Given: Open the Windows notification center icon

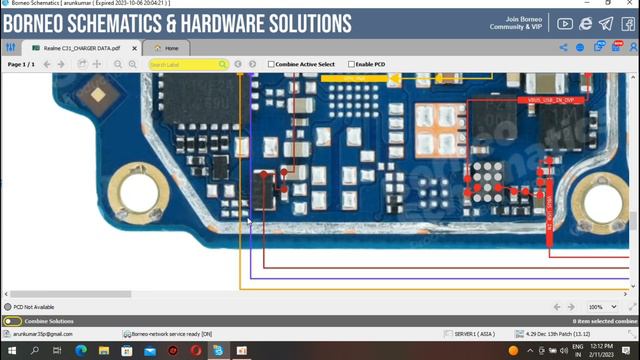Looking at the screenshot, I should (626, 351).
